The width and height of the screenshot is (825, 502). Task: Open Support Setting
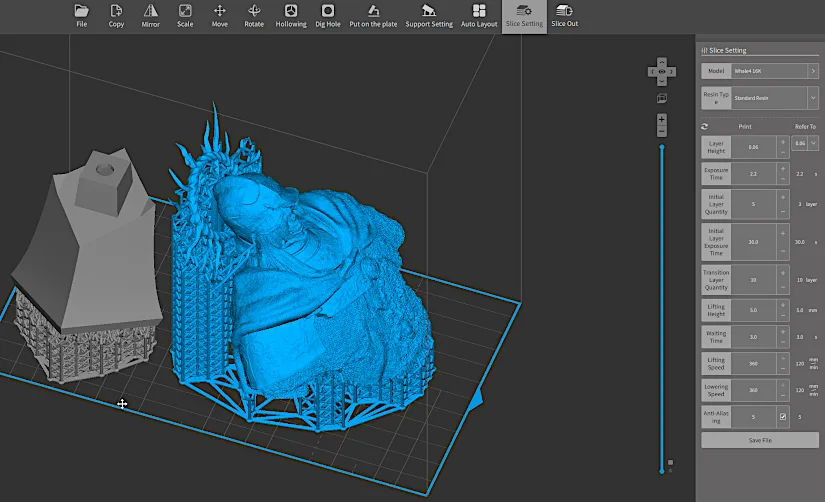[x=429, y=16]
